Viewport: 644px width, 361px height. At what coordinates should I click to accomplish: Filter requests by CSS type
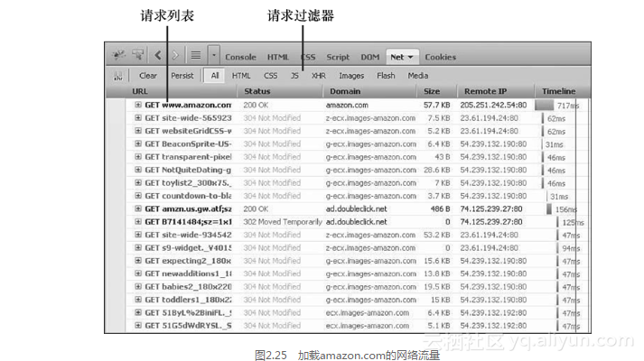[x=270, y=76]
